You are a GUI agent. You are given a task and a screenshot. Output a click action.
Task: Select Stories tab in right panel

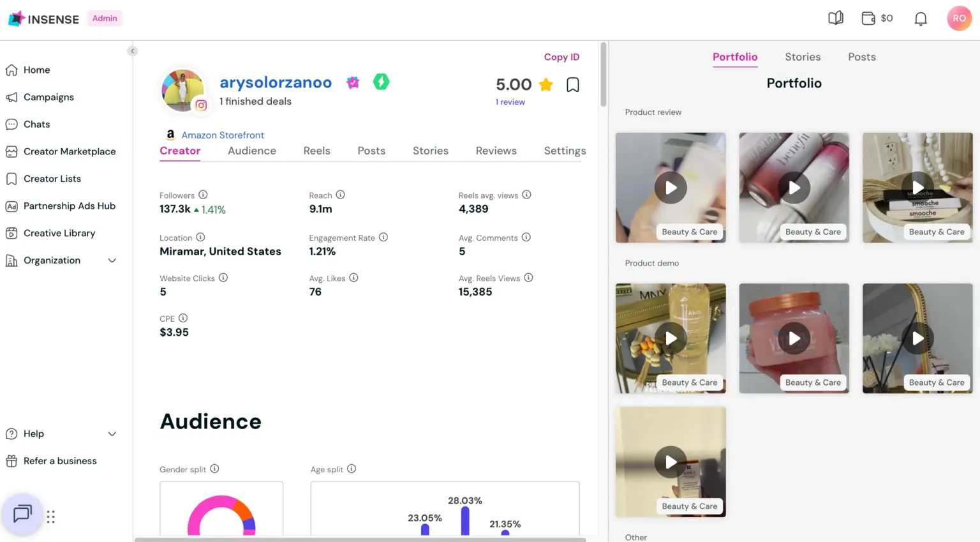click(803, 57)
